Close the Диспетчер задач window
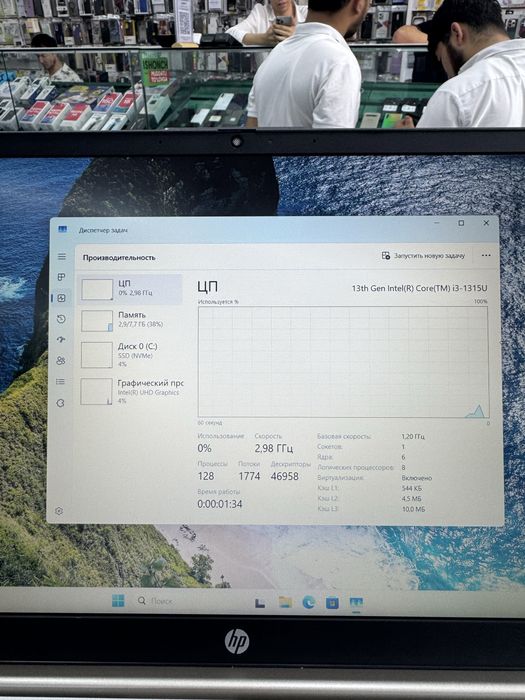525x700 pixels. (x=486, y=223)
